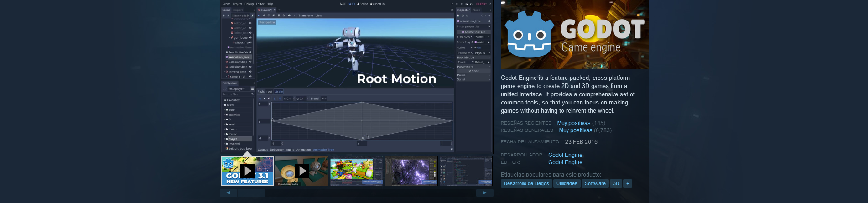The height and width of the screenshot is (203, 868).
Task: Open the GLES3 renderer dropdown
Action: pyautogui.click(x=482, y=4)
